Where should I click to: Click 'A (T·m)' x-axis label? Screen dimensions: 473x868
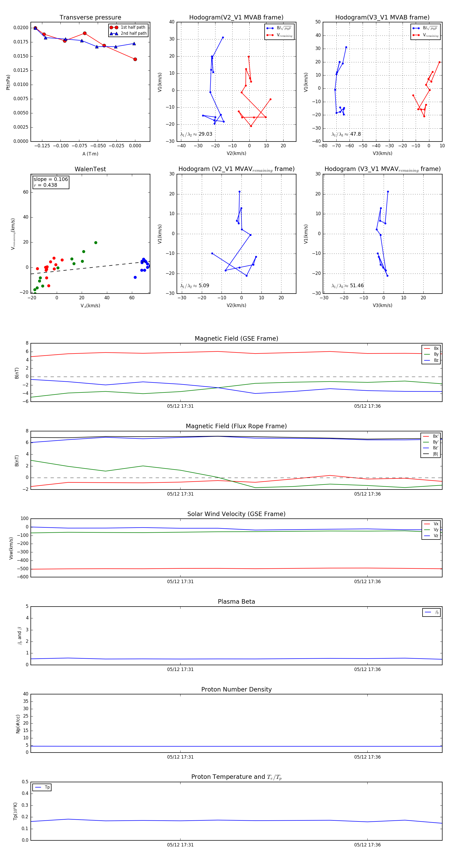[90, 154]
